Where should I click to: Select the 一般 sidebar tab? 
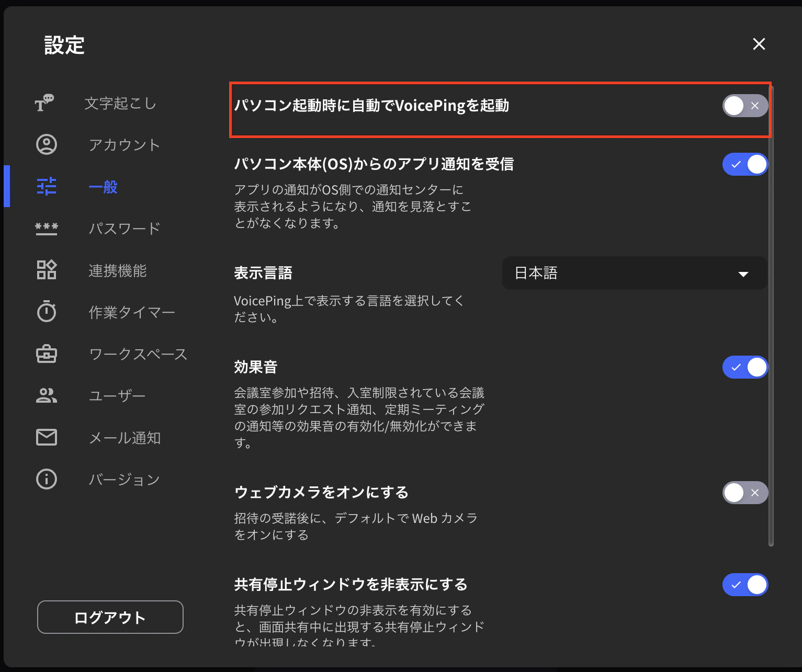point(103,186)
